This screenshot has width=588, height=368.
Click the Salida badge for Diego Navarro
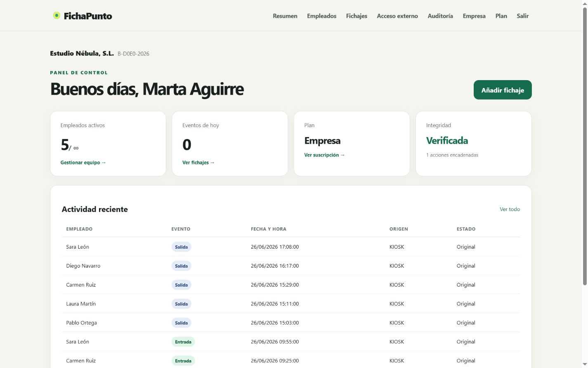[x=181, y=266]
